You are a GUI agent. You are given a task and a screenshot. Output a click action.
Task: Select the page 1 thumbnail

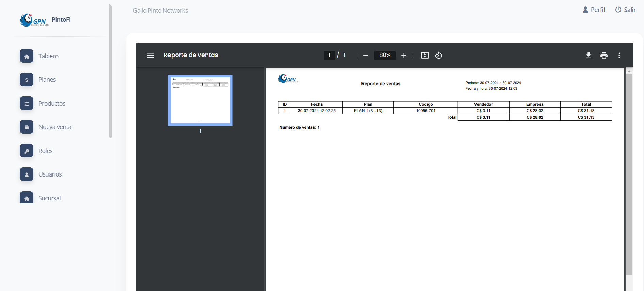[x=200, y=100]
